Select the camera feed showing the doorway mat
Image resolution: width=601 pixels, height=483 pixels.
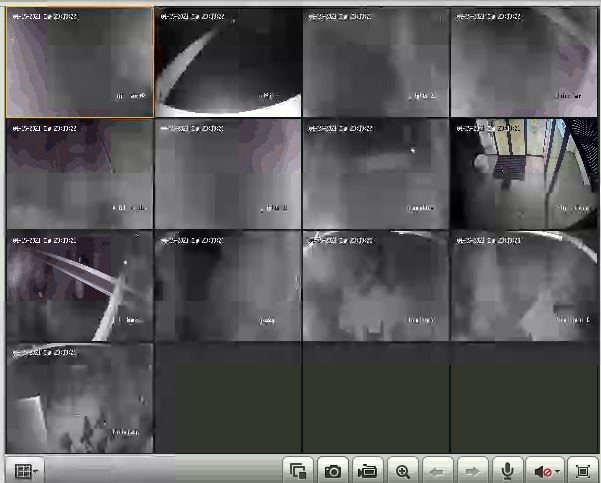(x=523, y=174)
